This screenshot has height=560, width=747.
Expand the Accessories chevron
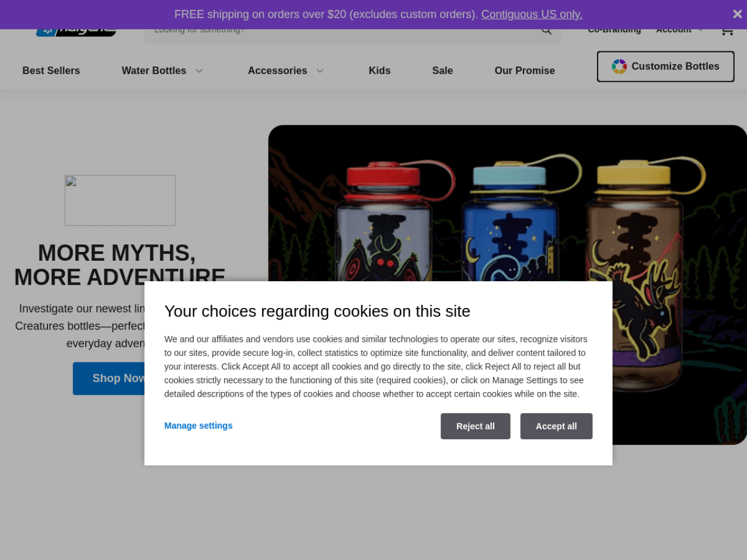(x=320, y=71)
